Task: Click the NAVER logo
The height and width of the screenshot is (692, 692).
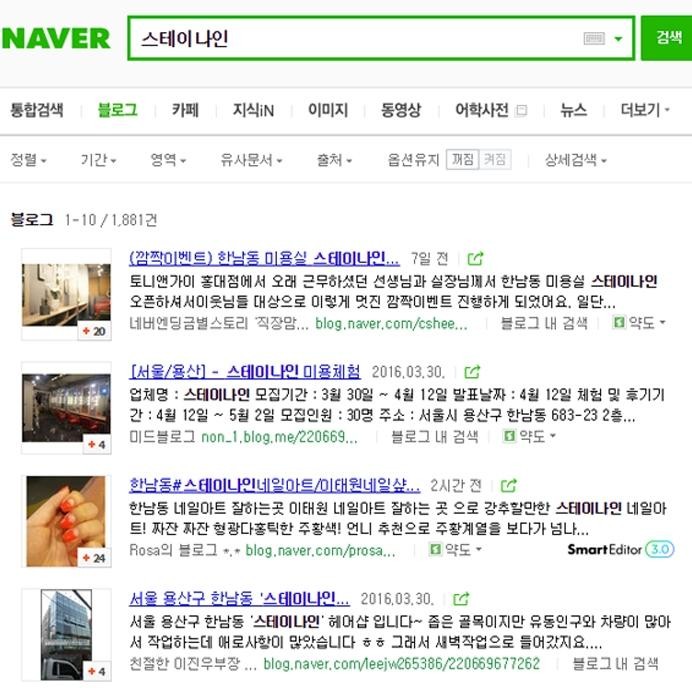Action: [x=56, y=38]
